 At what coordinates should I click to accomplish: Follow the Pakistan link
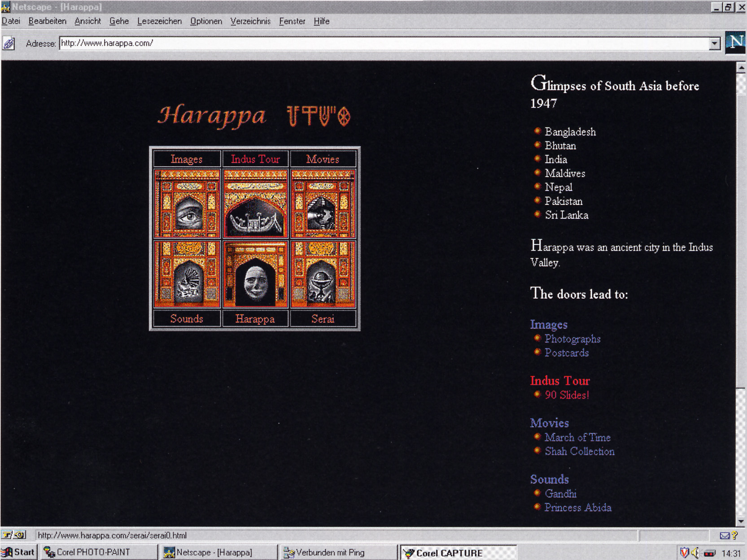click(564, 201)
